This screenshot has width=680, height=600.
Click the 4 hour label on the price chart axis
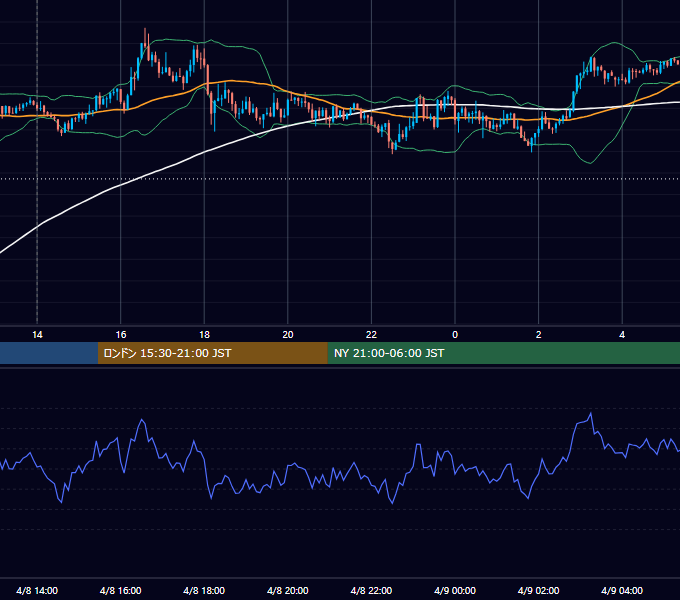622,335
